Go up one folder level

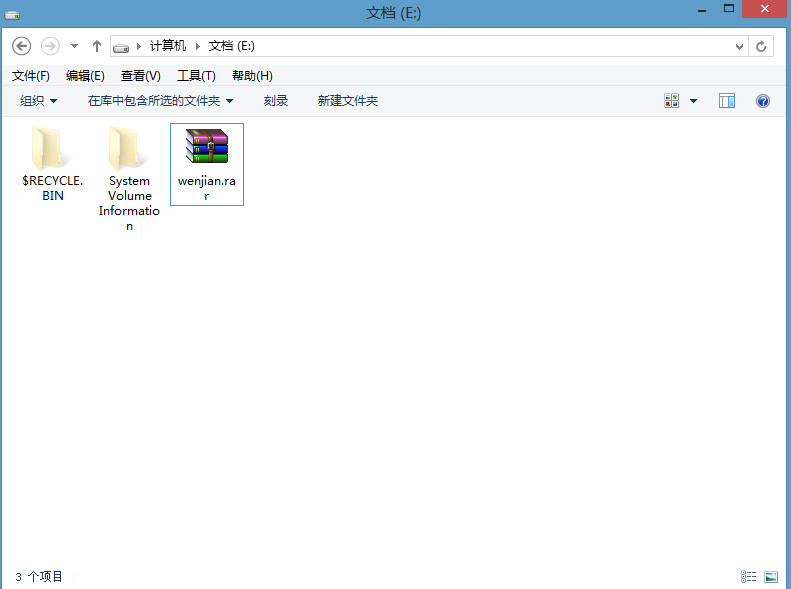(x=97, y=46)
